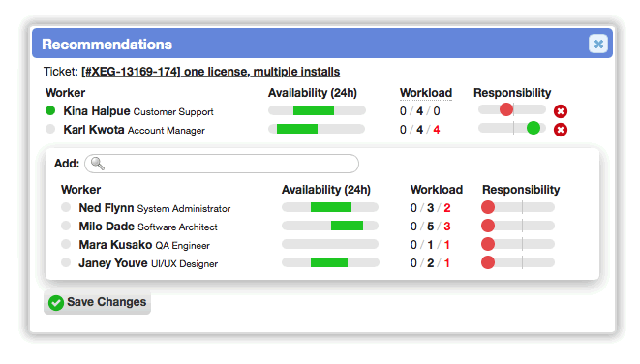Click Ned Flynn's responsibility slider knob
The height and width of the screenshot is (364, 640).
coord(488,207)
